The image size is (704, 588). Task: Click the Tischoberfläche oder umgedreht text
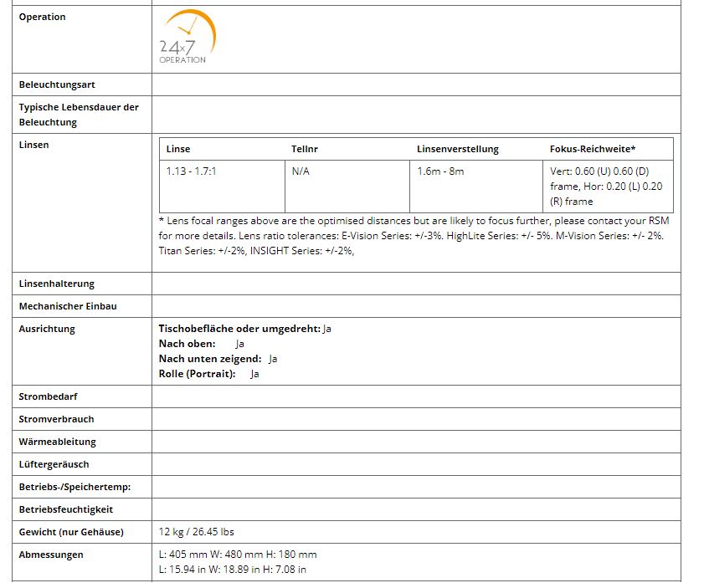point(239,329)
